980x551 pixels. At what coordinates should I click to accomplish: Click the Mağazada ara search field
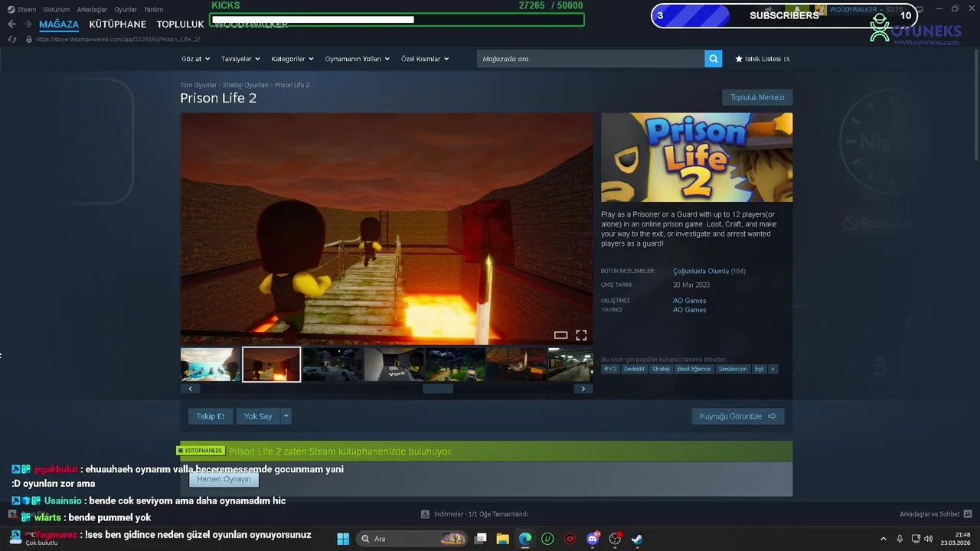click(x=591, y=59)
